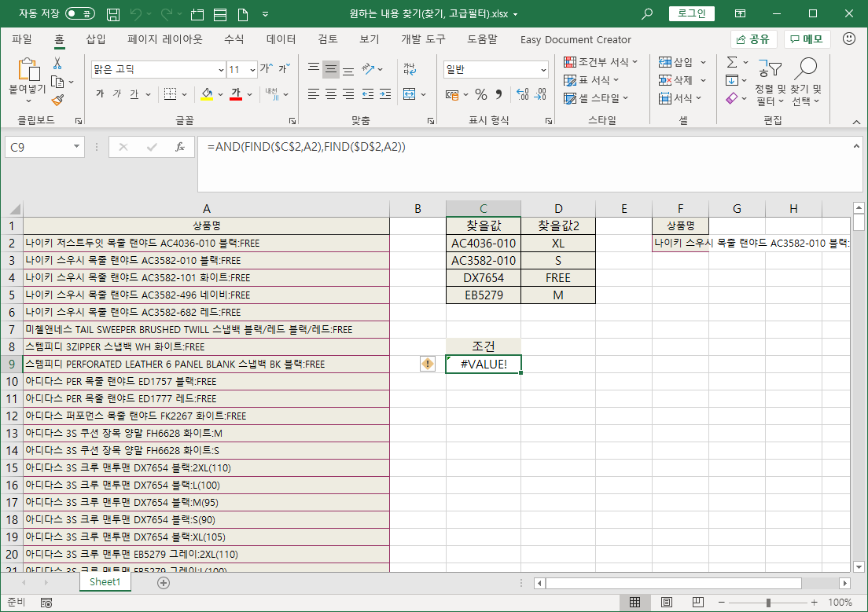Undo the last action

coord(136,14)
